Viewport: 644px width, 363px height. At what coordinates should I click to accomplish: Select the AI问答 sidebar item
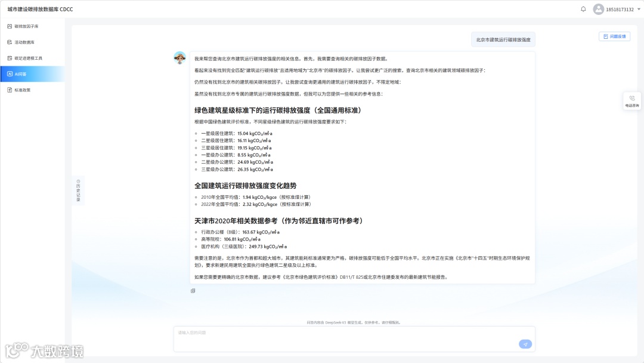32,74
